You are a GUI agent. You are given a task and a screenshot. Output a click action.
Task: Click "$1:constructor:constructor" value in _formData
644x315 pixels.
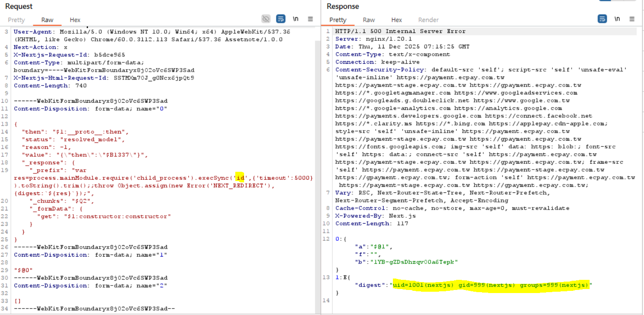pyautogui.click(x=117, y=216)
